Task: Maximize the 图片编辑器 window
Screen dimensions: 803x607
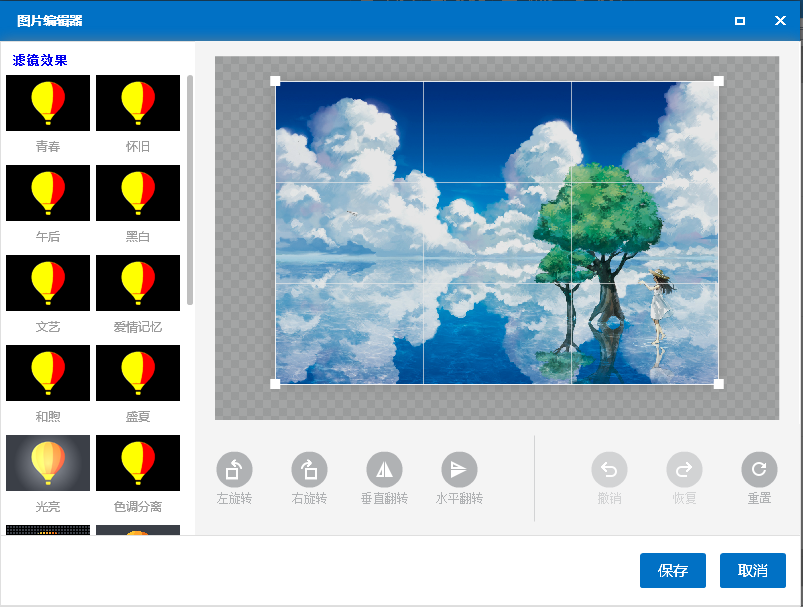Action: [x=739, y=20]
